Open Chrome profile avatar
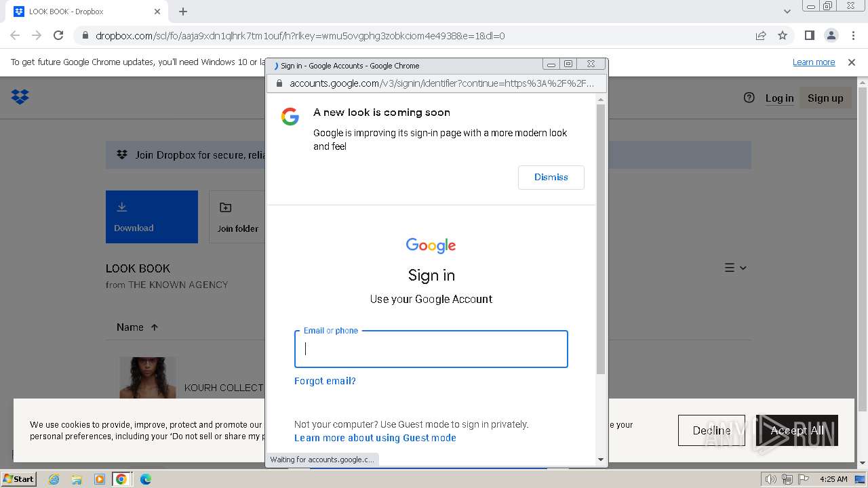Image resolution: width=868 pixels, height=488 pixels. 831,35
